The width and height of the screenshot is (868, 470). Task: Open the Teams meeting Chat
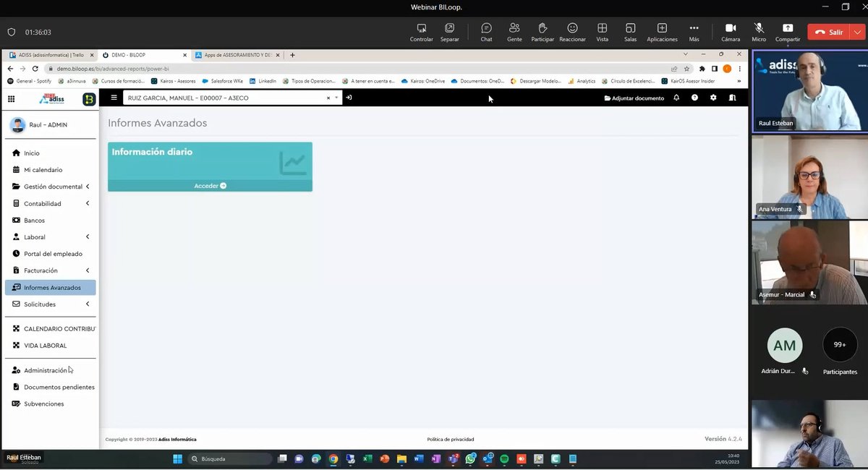pyautogui.click(x=486, y=33)
